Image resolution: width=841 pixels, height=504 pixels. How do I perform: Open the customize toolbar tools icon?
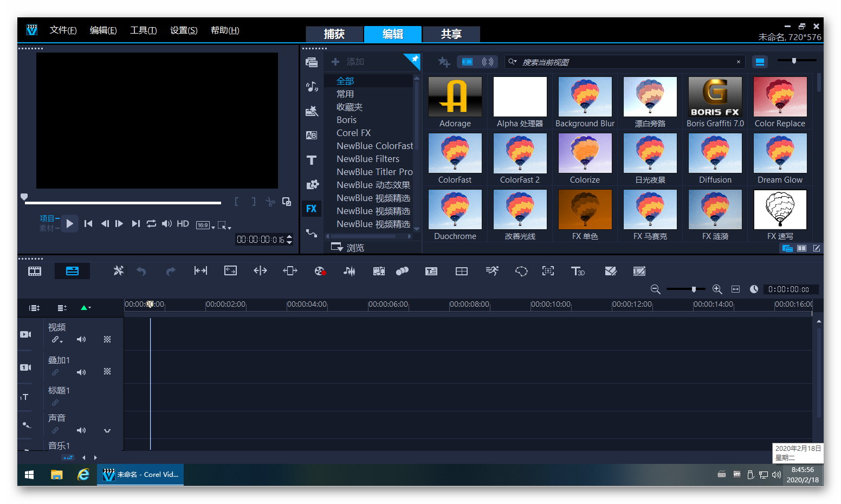coord(118,270)
